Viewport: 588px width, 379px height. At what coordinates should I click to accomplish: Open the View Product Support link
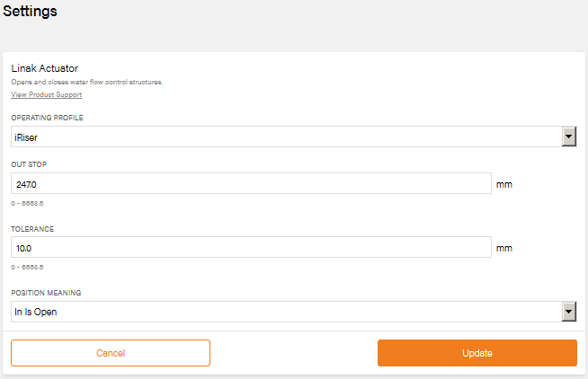(x=46, y=94)
